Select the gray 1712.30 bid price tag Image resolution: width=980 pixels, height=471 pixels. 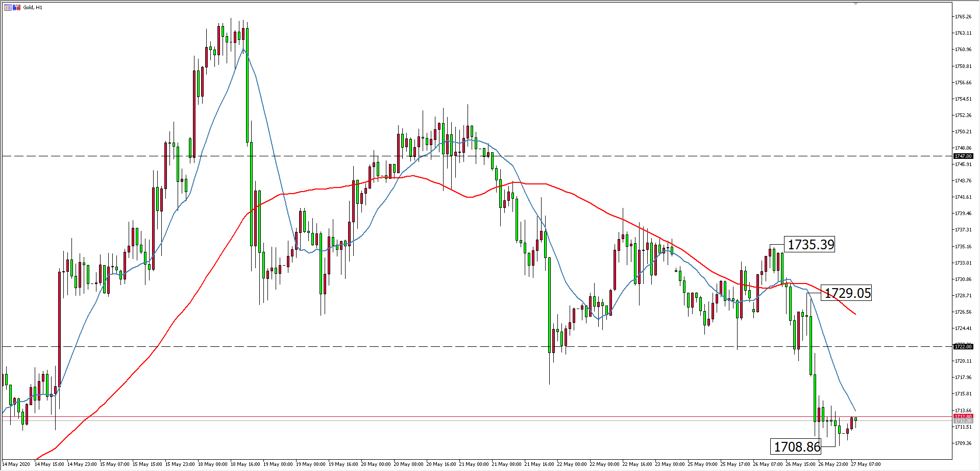click(x=963, y=421)
